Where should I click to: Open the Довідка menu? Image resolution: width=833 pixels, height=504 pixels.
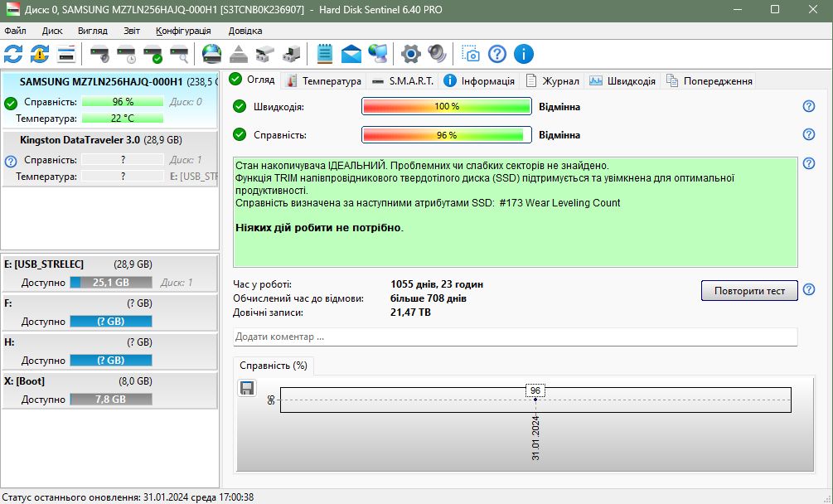click(x=245, y=31)
